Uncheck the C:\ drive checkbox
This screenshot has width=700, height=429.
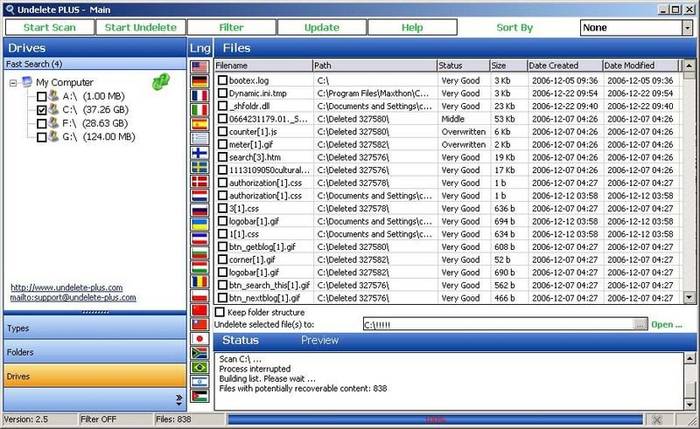(x=41, y=110)
